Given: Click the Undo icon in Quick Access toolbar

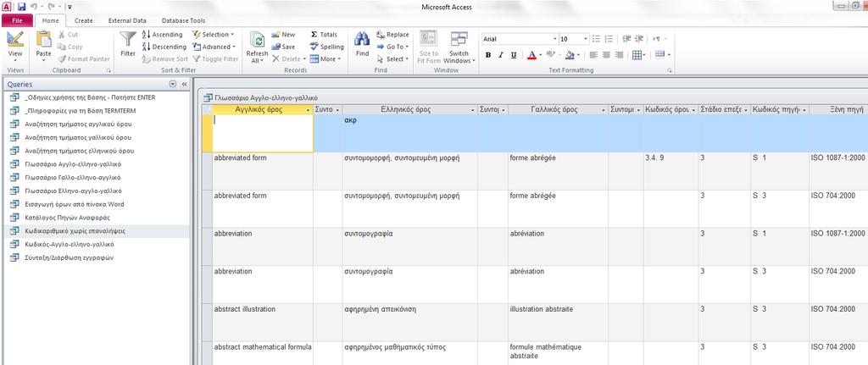Looking at the screenshot, I should (33, 7).
